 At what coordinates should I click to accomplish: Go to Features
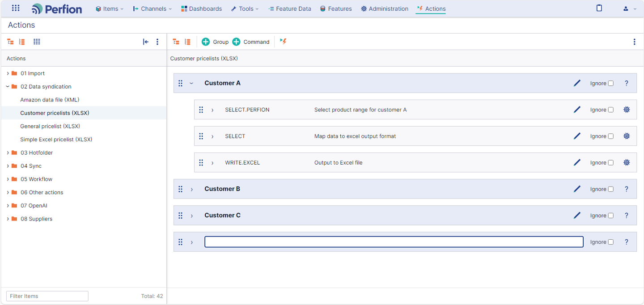336,8
